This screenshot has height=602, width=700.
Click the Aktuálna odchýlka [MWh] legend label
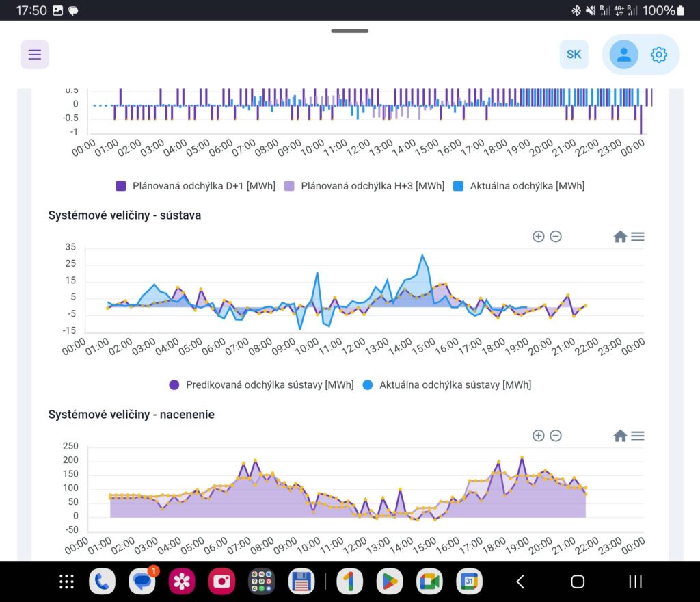pyautogui.click(x=526, y=185)
